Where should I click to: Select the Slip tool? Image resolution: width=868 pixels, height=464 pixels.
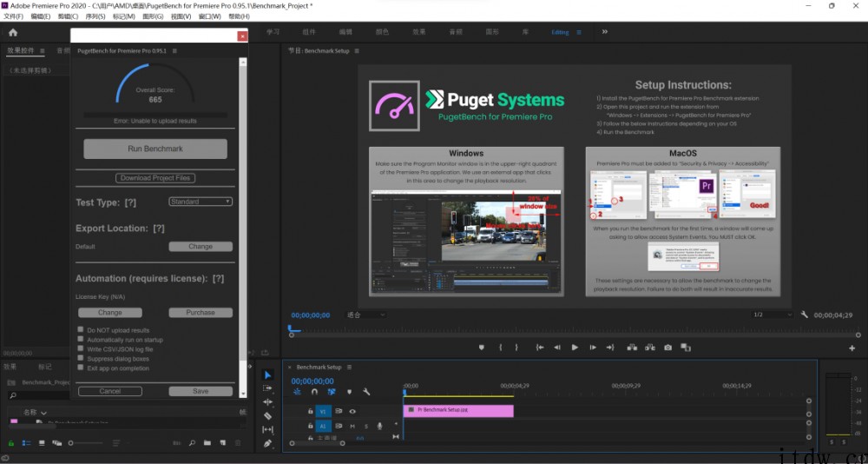click(268, 429)
